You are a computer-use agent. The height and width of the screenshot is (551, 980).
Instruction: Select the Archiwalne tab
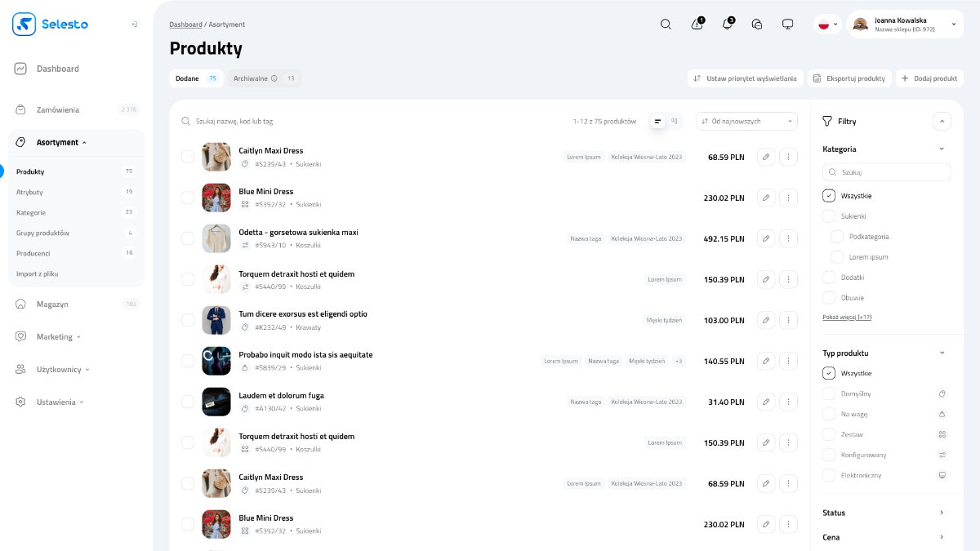coord(264,78)
